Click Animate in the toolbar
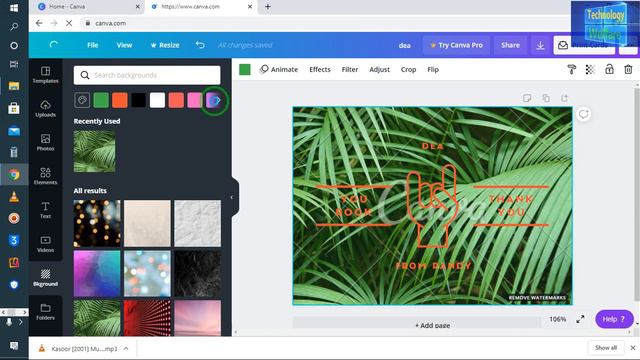Screen dimensions: 640x360 coord(279,69)
